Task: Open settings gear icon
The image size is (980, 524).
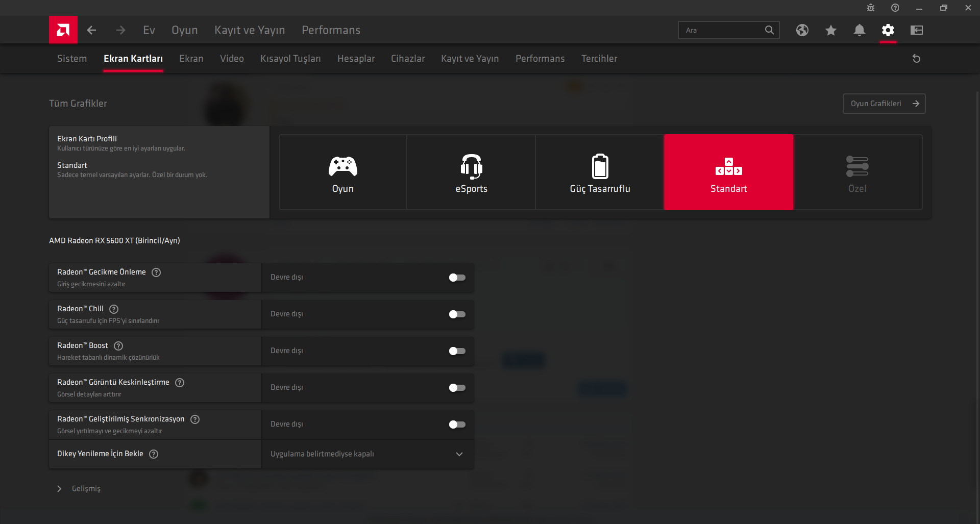Action: click(x=888, y=30)
